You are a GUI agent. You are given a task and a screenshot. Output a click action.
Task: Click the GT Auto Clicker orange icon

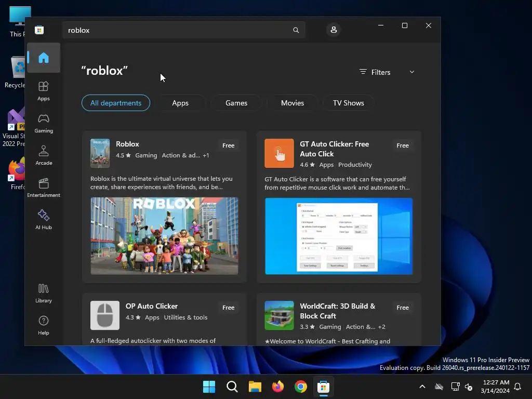[x=279, y=153]
